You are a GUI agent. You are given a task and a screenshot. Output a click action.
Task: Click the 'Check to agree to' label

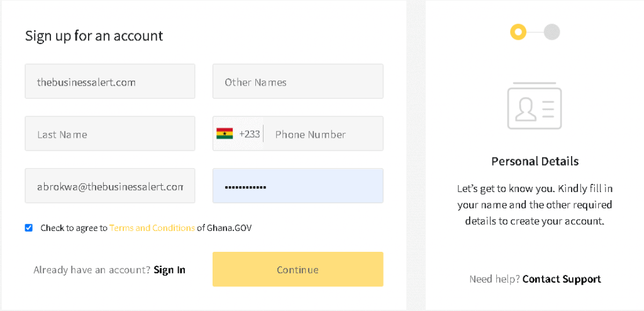click(x=74, y=228)
